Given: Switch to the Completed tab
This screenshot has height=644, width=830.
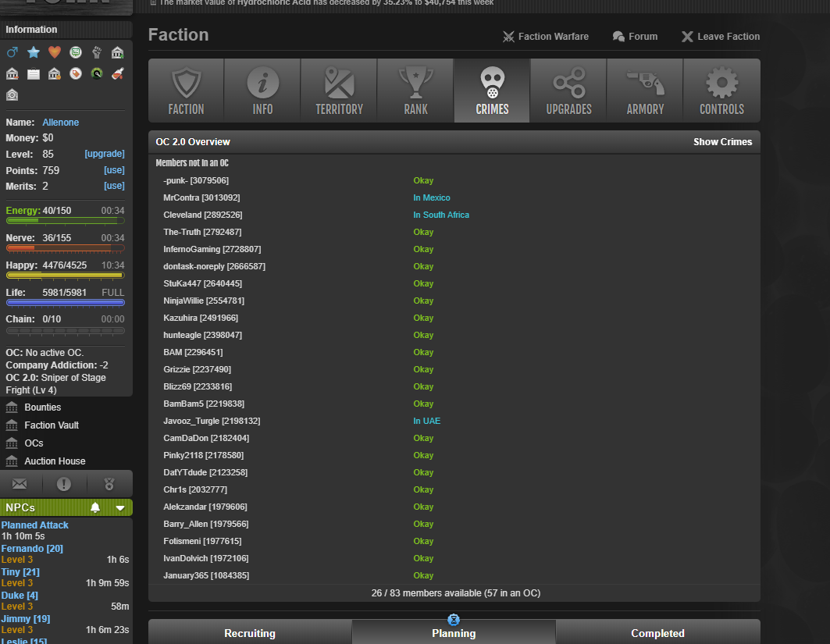Looking at the screenshot, I should click(658, 633).
